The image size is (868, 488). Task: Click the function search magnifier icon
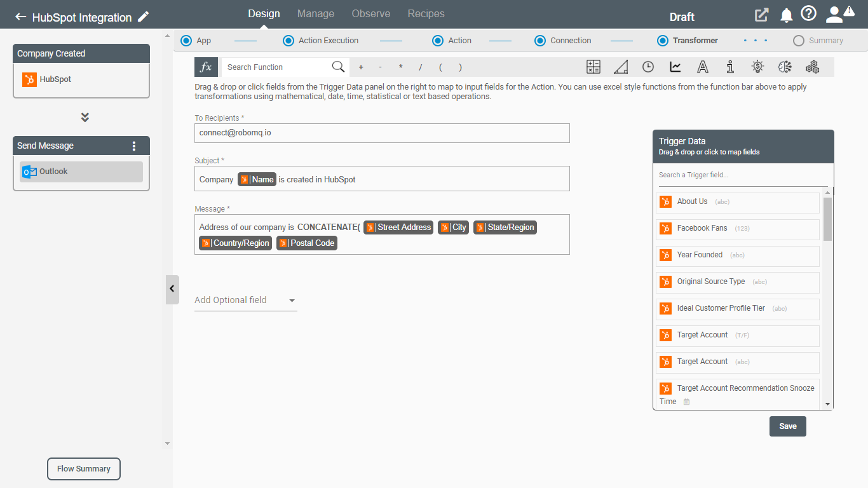pos(338,67)
